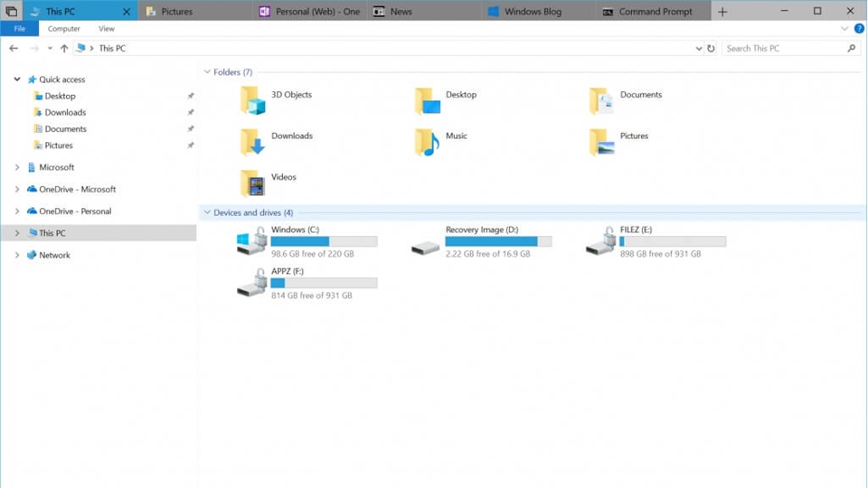Click the APPZ (F:) storage usage bar
Screen dimensions: 868x488
click(324, 284)
